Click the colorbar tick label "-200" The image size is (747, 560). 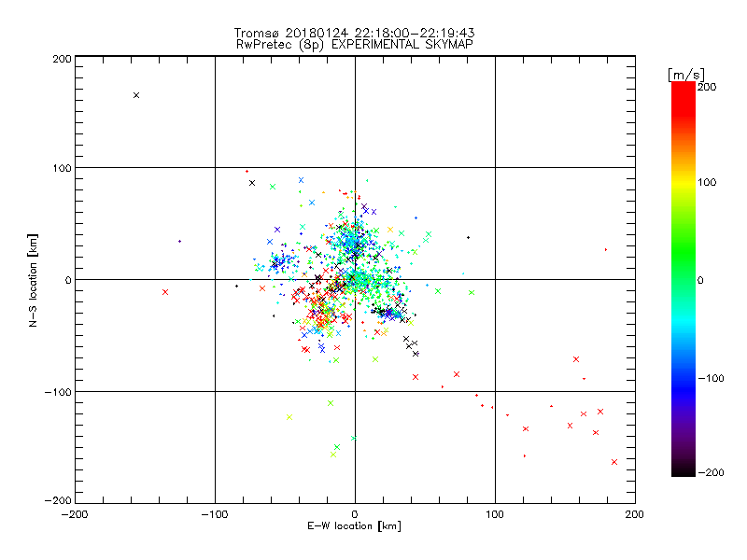click(711, 472)
